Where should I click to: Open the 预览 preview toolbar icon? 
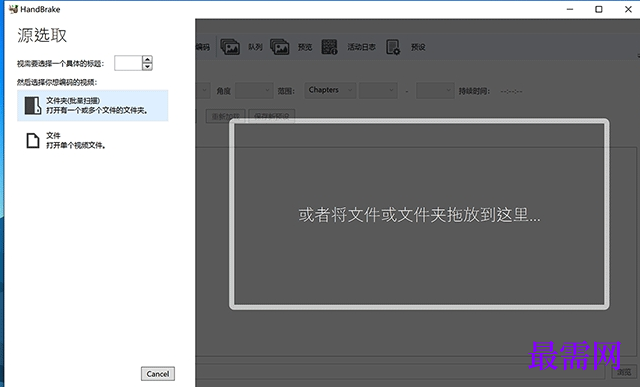[280, 47]
